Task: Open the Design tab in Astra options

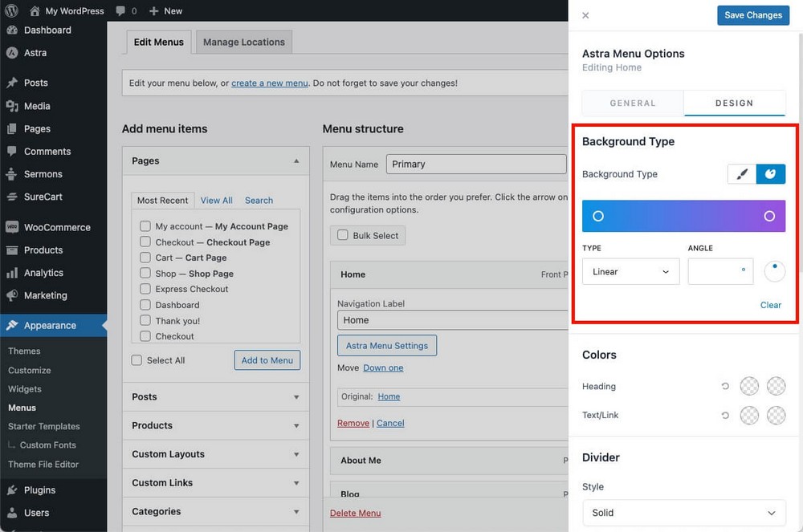Action: [x=735, y=104]
